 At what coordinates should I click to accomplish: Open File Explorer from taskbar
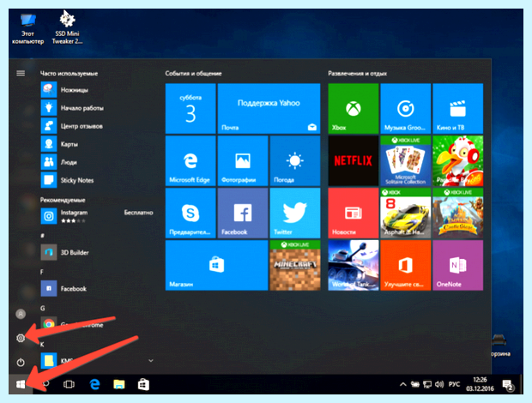point(119,384)
